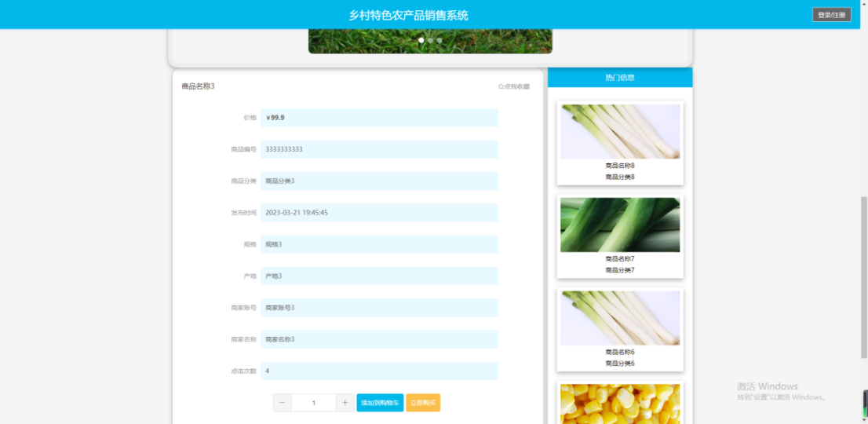Increase quantity with the plus button
This screenshot has width=868, height=424.
click(345, 403)
